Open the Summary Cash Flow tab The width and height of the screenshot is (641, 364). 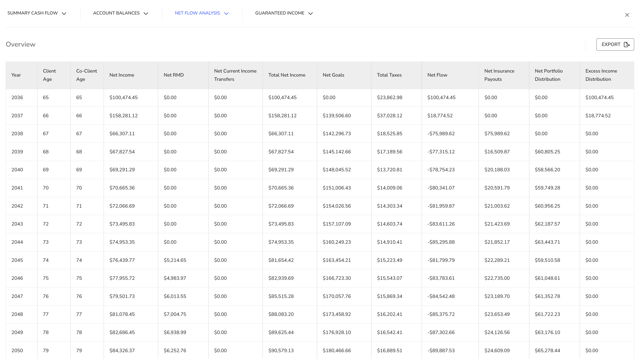(32, 13)
